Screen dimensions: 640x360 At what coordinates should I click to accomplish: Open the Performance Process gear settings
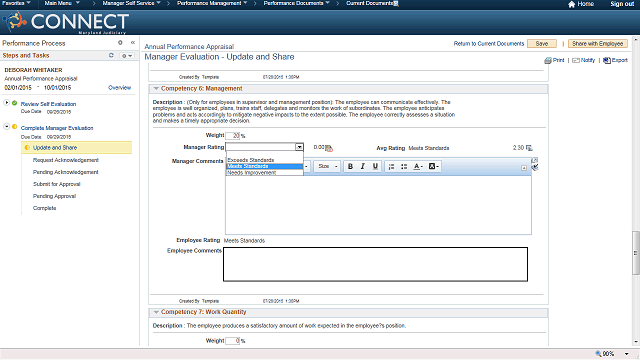click(x=120, y=42)
